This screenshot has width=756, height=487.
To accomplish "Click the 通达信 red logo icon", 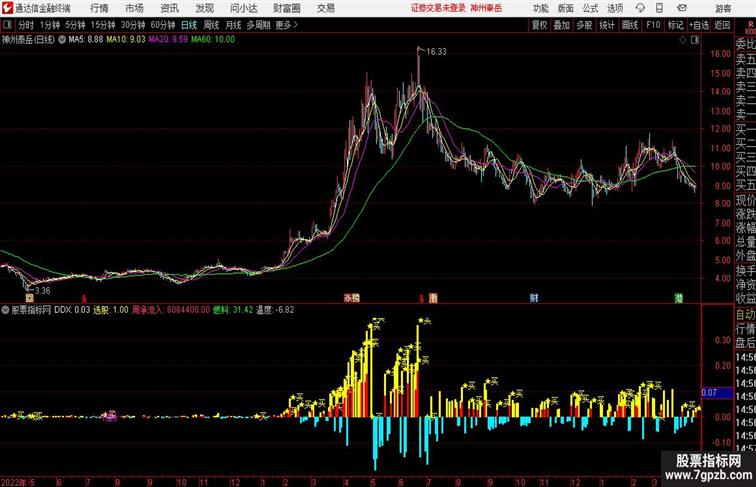I will (x=7, y=8).
